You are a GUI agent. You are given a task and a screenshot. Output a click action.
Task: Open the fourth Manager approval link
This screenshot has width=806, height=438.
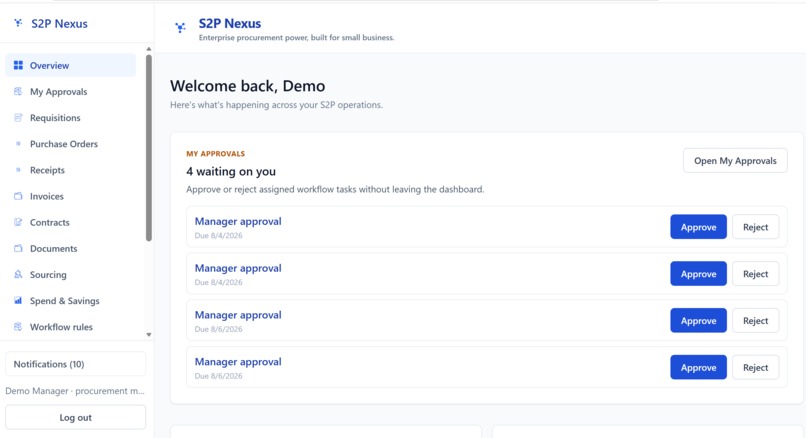pyautogui.click(x=238, y=362)
